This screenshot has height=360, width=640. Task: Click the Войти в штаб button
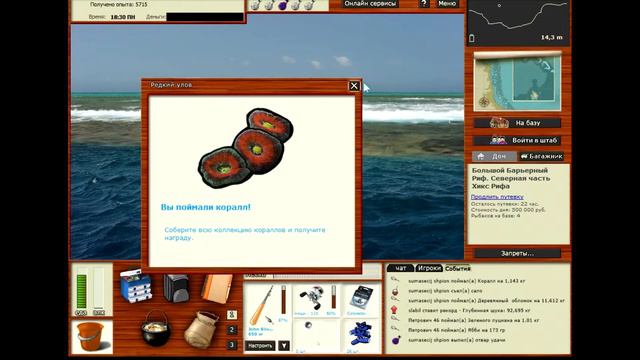[x=517, y=140]
